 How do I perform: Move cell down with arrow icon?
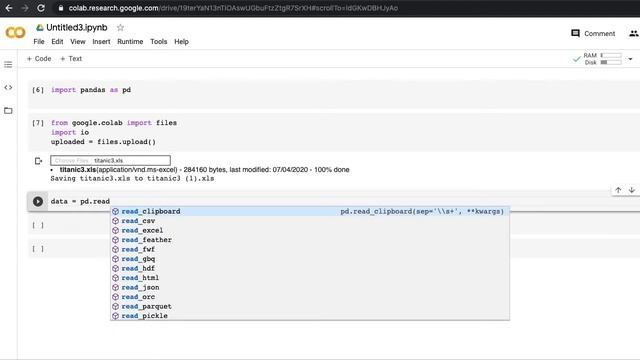pos(631,190)
